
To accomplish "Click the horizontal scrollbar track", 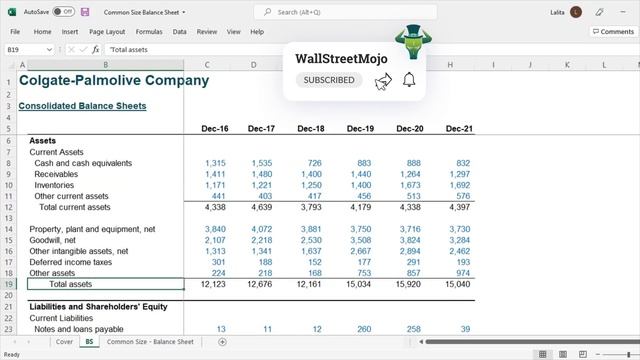I will pyautogui.click(x=533, y=342).
